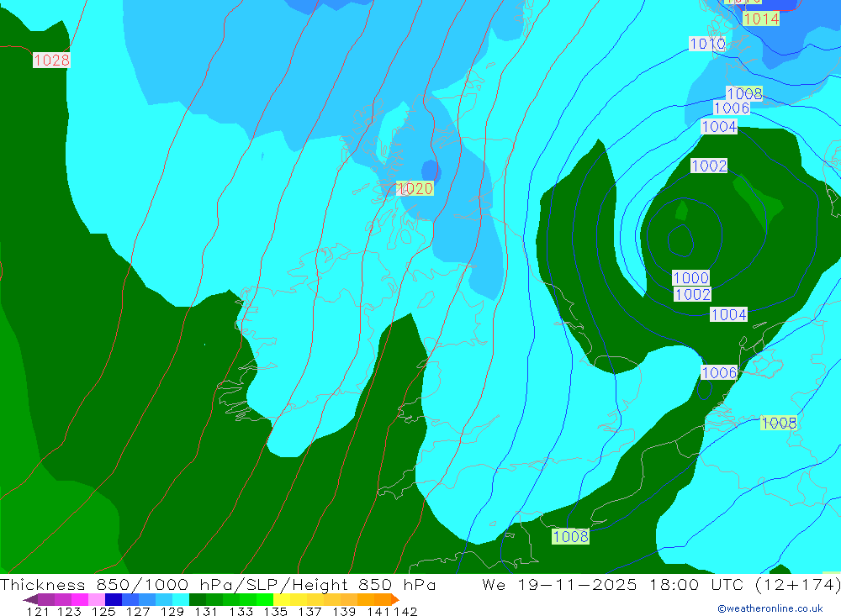Click the darkest green legend swatch above 131

pyautogui.click(x=198, y=599)
